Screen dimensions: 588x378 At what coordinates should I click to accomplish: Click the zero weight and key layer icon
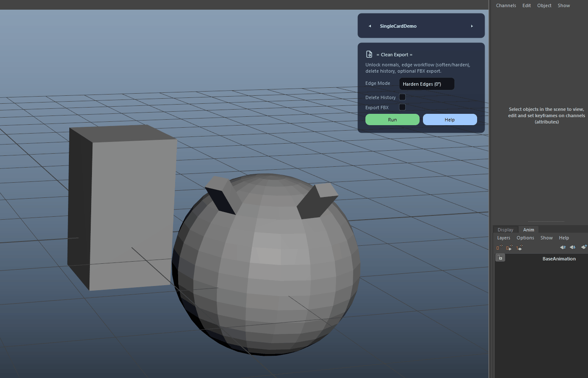click(509, 247)
